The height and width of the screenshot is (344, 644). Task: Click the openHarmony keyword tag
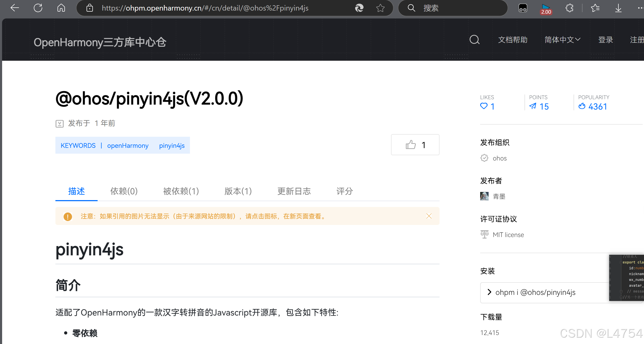pos(128,146)
